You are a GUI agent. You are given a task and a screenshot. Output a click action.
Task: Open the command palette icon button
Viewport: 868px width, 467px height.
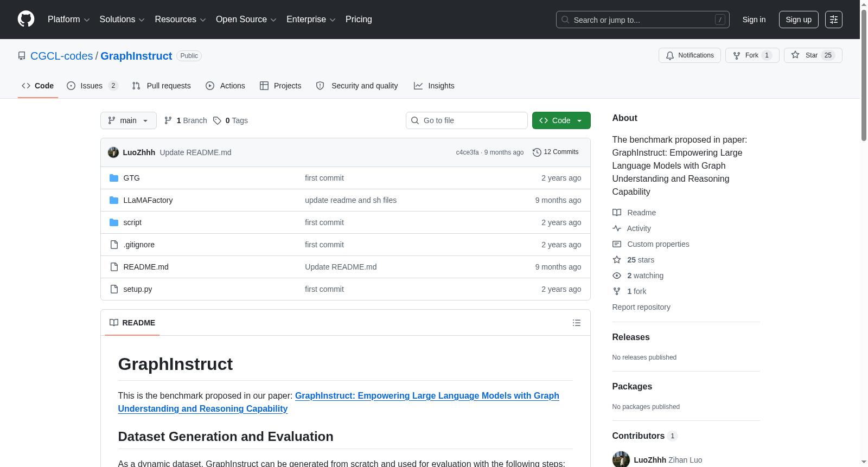coord(834,20)
